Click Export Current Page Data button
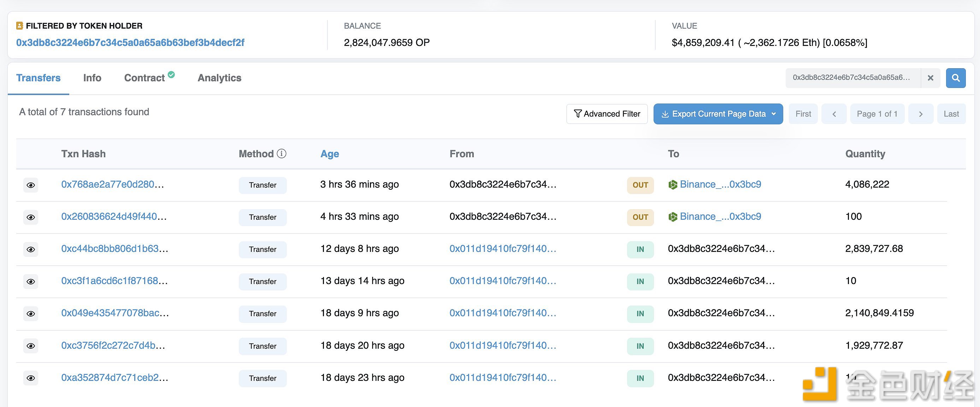The height and width of the screenshot is (407, 980). [x=718, y=114]
